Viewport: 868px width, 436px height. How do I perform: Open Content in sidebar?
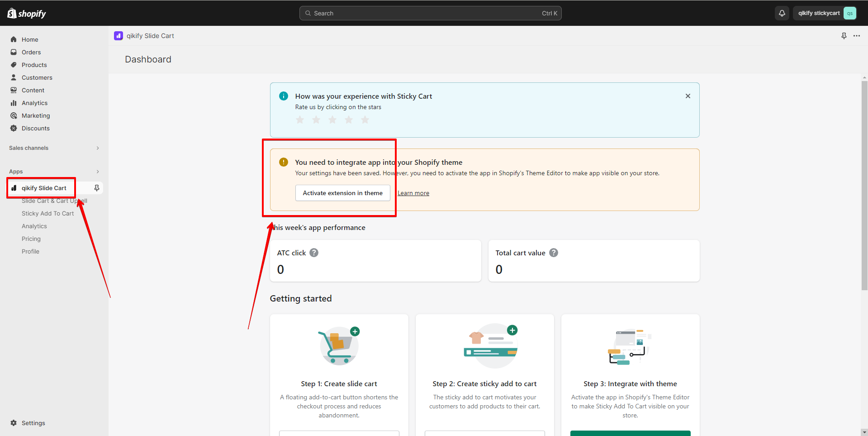[33, 90]
